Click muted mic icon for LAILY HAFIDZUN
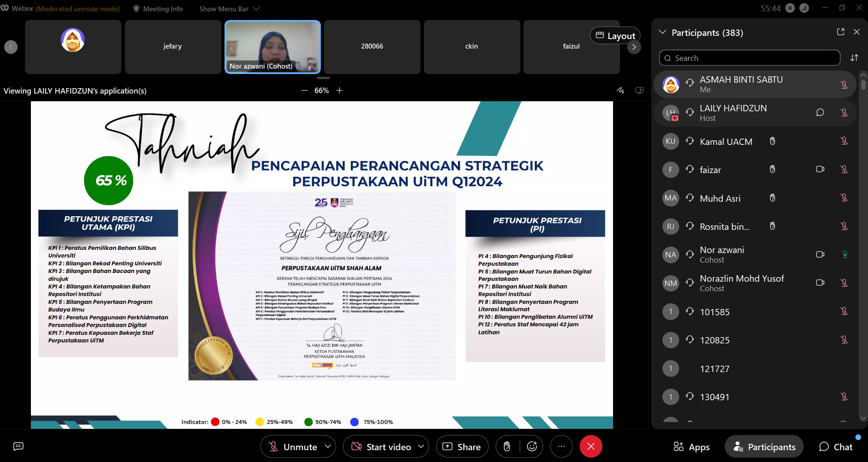Screen dimensions: 868x462 pos(844,112)
